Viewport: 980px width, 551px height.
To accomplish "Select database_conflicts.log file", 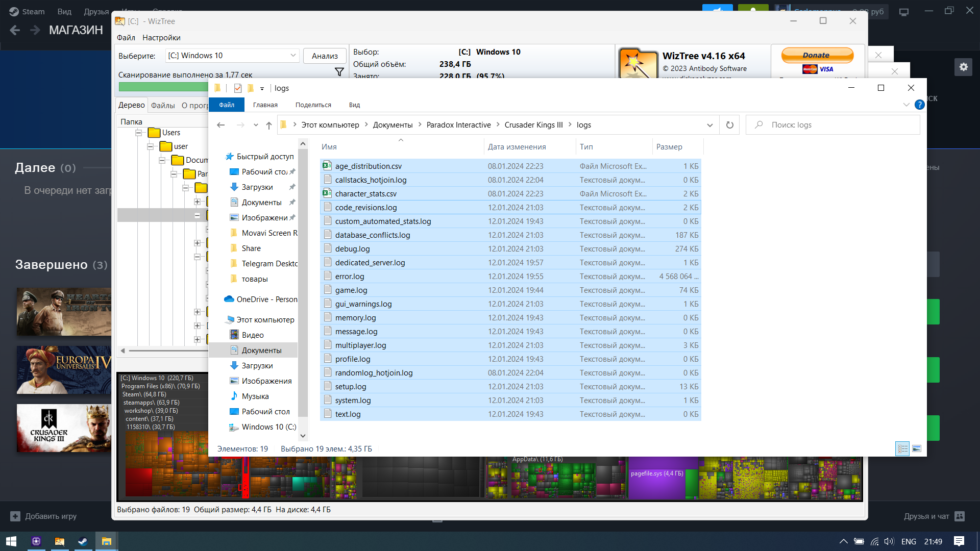I will 510,235.
